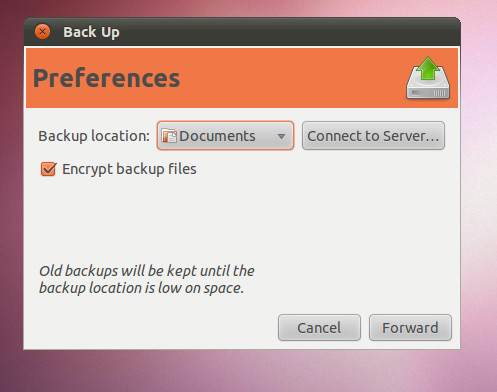
Task: Open the Documents location combo box
Action: coord(225,136)
